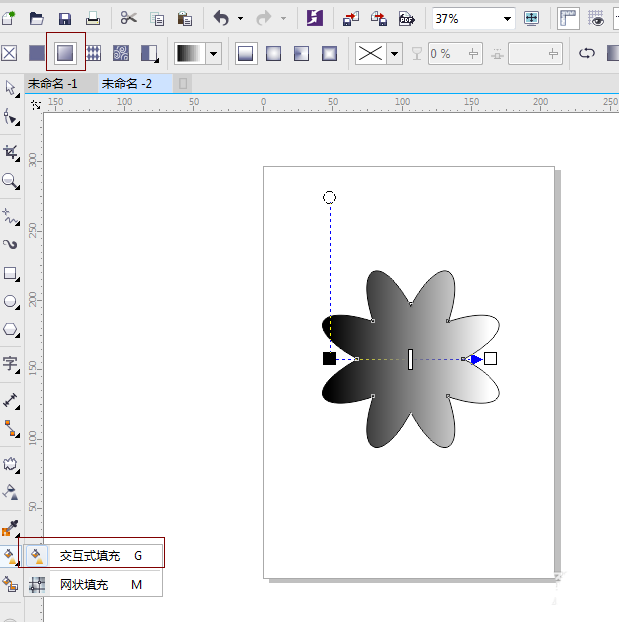
Task: Select the Ellipse tool
Action: pyautogui.click(x=11, y=301)
